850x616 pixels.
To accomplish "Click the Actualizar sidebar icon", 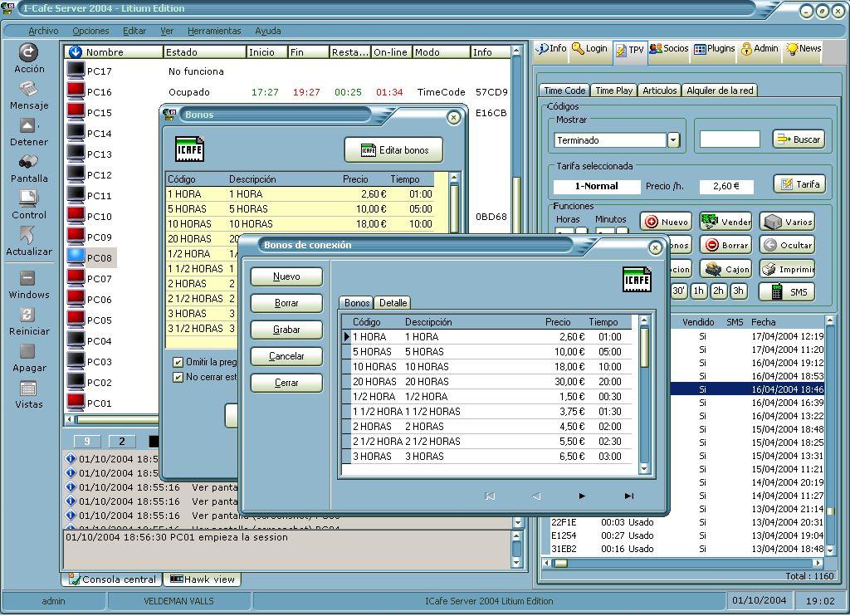I will click(28, 234).
